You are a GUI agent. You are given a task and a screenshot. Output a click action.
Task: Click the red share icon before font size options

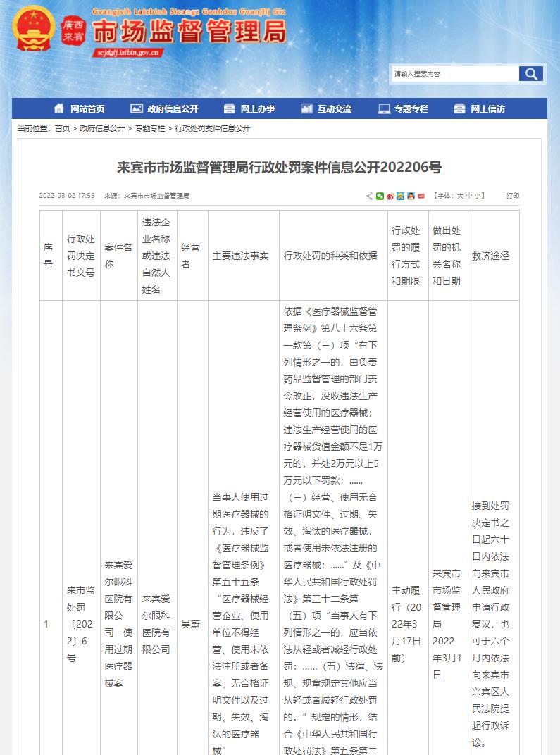pos(421,196)
